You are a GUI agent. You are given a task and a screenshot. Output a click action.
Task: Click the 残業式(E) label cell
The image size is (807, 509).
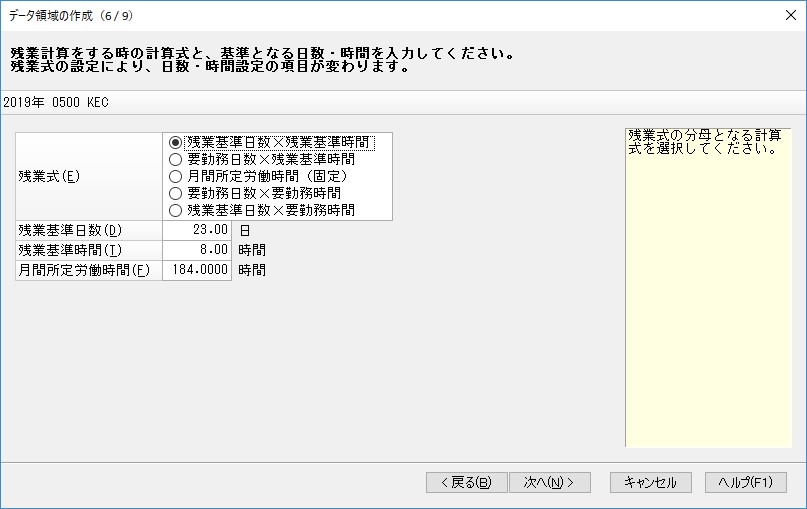89,177
